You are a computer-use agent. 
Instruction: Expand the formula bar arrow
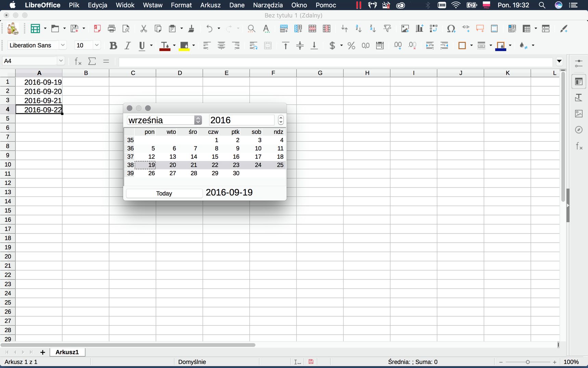pos(559,62)
